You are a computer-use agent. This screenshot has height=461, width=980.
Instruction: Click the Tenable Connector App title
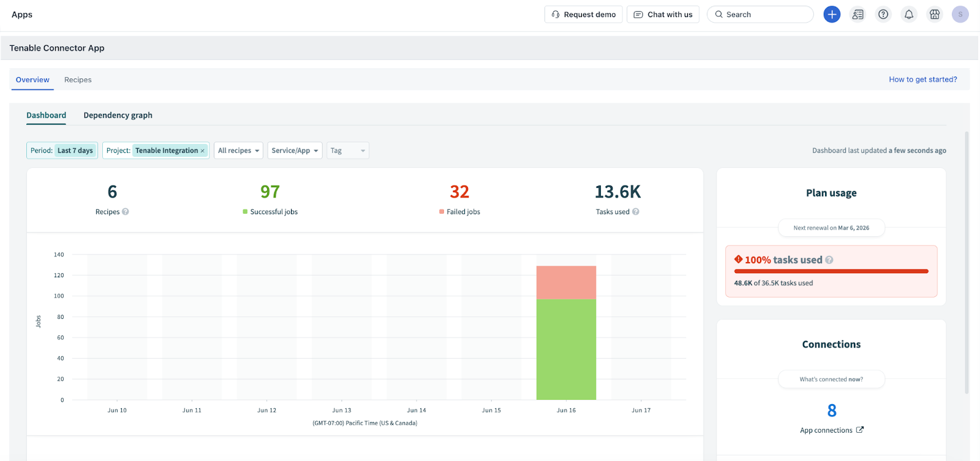click(x=57, y=48)
